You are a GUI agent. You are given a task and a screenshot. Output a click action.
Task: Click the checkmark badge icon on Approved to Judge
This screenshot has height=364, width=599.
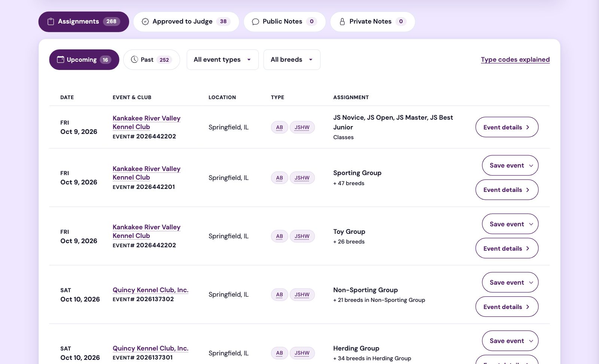pos(145,22)
